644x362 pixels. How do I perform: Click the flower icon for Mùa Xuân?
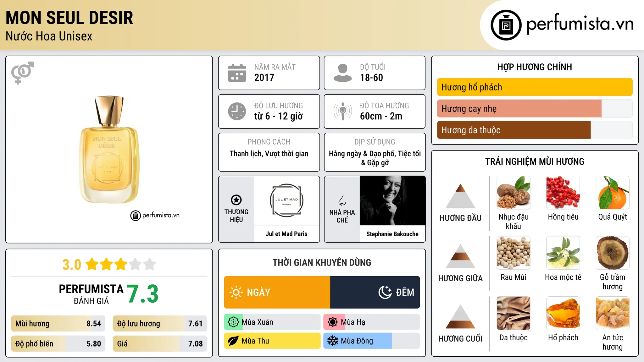233,322
